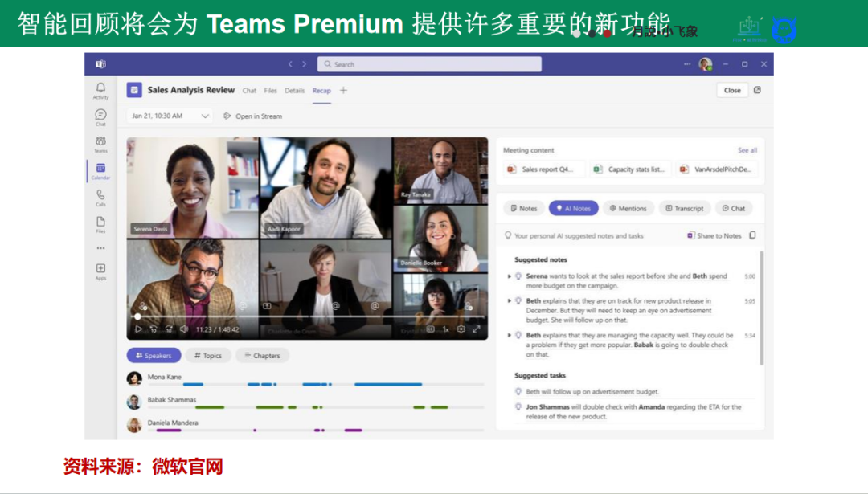Viewport: 868px width, 494px height.
Task: Click See all meeting content
Action: (747, 150)
